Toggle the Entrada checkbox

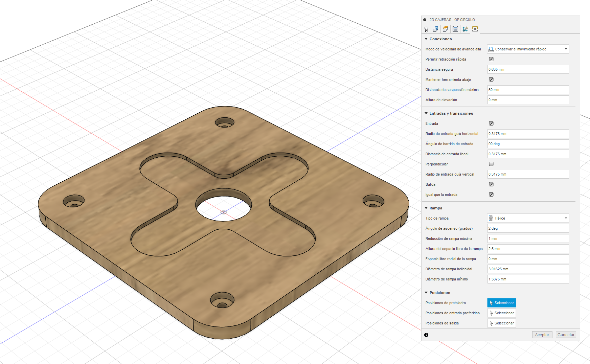tap(491, 123)
